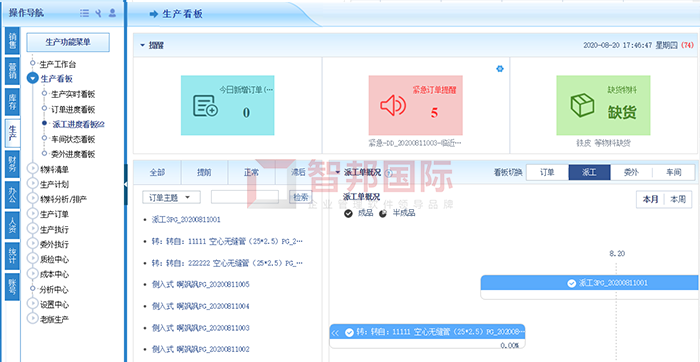Click the user profile icon in navigation header
700x362 pixels.
pyautogui.click(x=112, y=13)
